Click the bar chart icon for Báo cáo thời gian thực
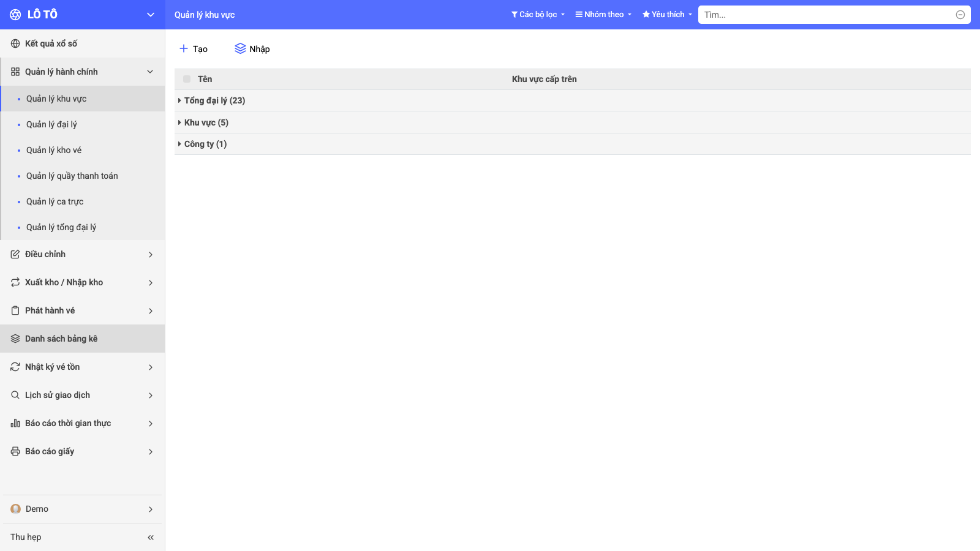The width and height of the screenshot is (980, 551). tap(15, 423)
